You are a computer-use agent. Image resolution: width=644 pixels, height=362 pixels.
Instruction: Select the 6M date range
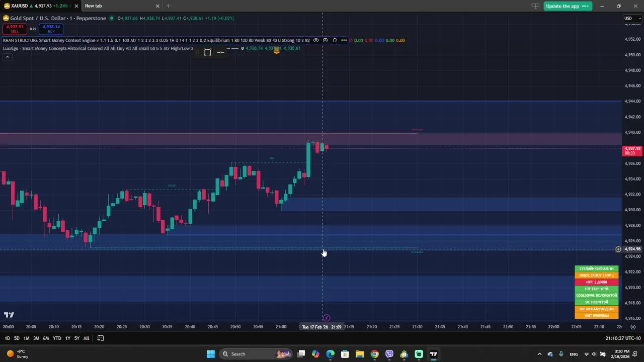(x=46, y=338)
